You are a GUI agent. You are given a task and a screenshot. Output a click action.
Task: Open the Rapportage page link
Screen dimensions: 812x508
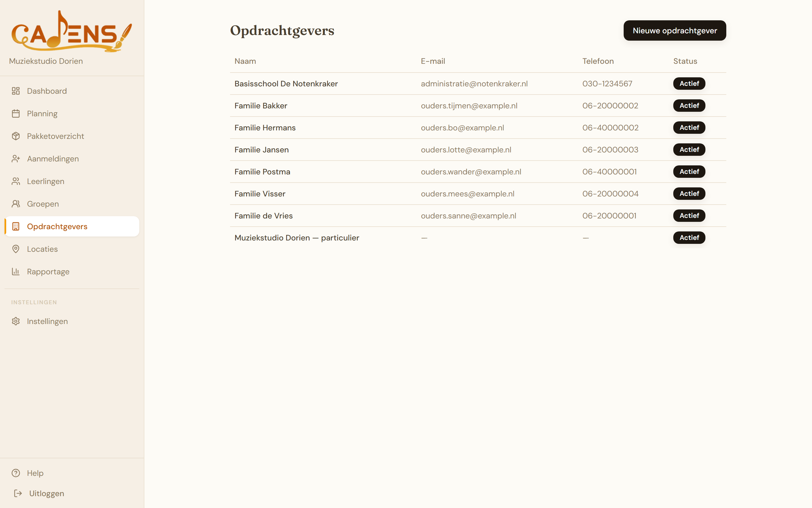(x=72, y=271)
